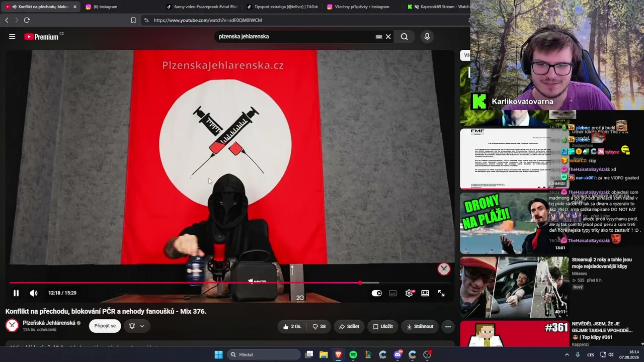Viewport: 644px width, 362px height.
Task: Open the clock showing 16:14
Action: click(629, 354)
